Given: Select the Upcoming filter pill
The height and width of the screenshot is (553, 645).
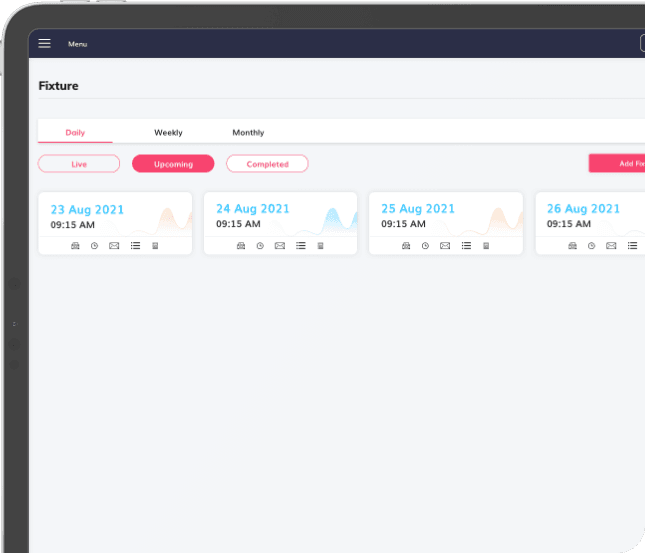Looking at the screenshot, I should coord(173,164).
